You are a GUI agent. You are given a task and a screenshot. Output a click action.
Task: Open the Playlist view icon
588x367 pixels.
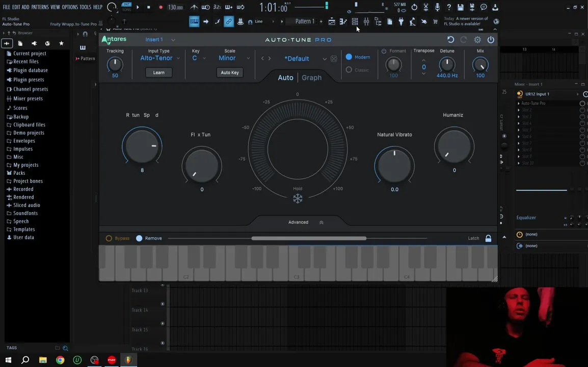pyautogui.click(x=332, y=22)
